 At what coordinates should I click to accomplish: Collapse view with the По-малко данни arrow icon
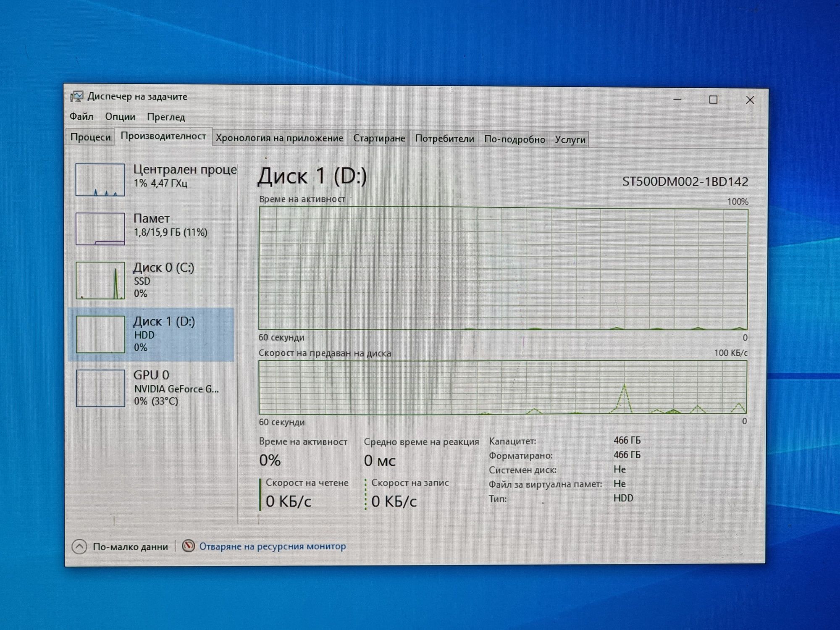(x=79, y=546)
